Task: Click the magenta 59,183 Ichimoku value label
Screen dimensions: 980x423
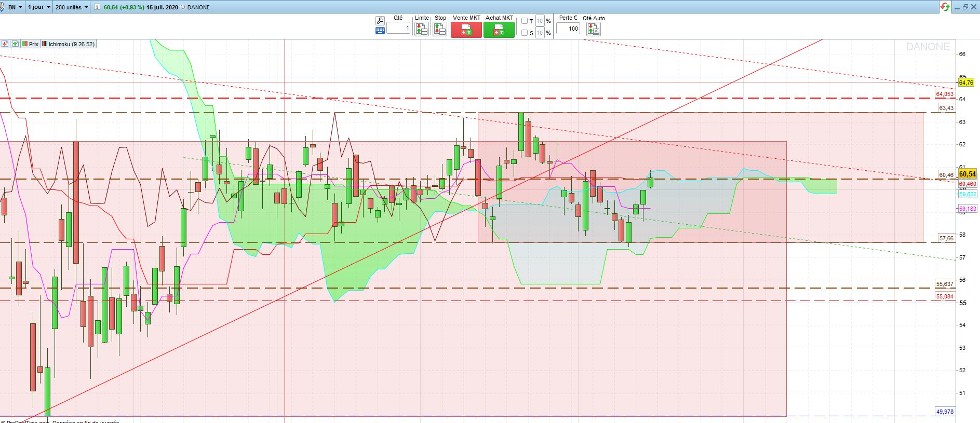Action: tap(968, 209)
